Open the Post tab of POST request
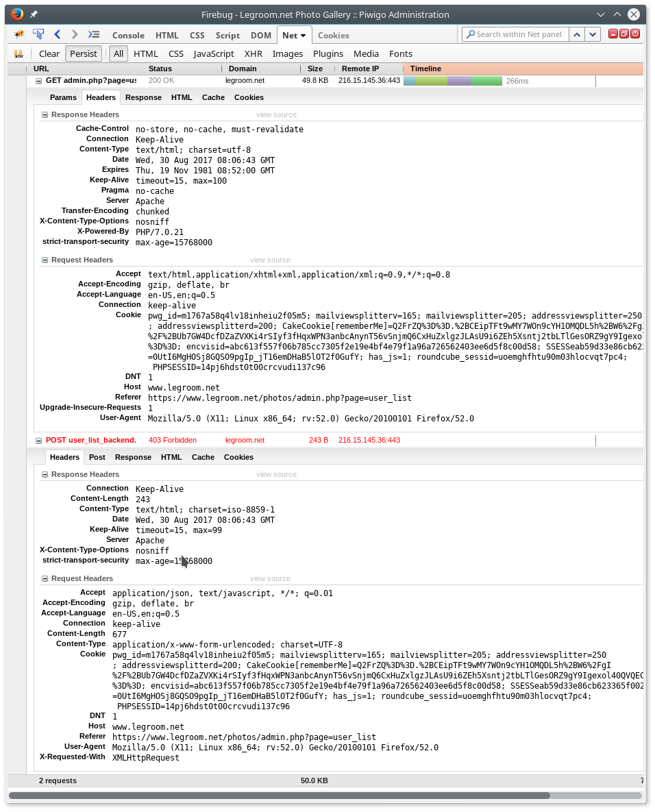 [97, 457]
